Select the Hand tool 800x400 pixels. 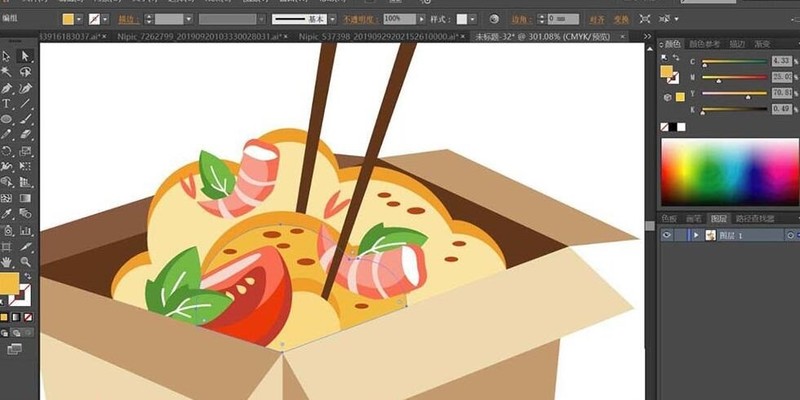pyautogui.click(x=7, y=262)
